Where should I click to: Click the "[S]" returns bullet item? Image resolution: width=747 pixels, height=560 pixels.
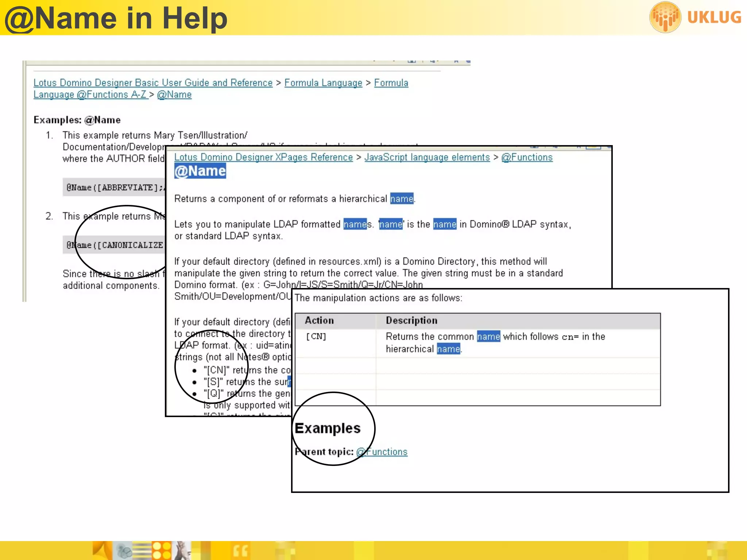point(247,382)
